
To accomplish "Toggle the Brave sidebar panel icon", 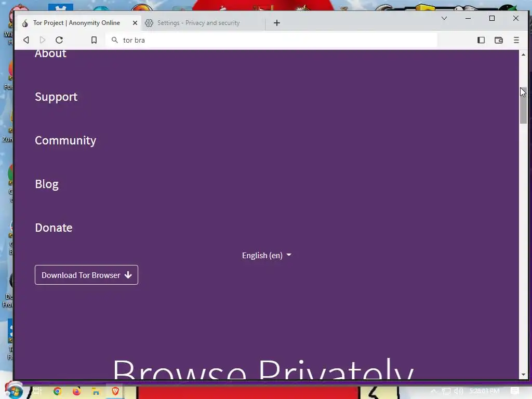I will point(481,40).
